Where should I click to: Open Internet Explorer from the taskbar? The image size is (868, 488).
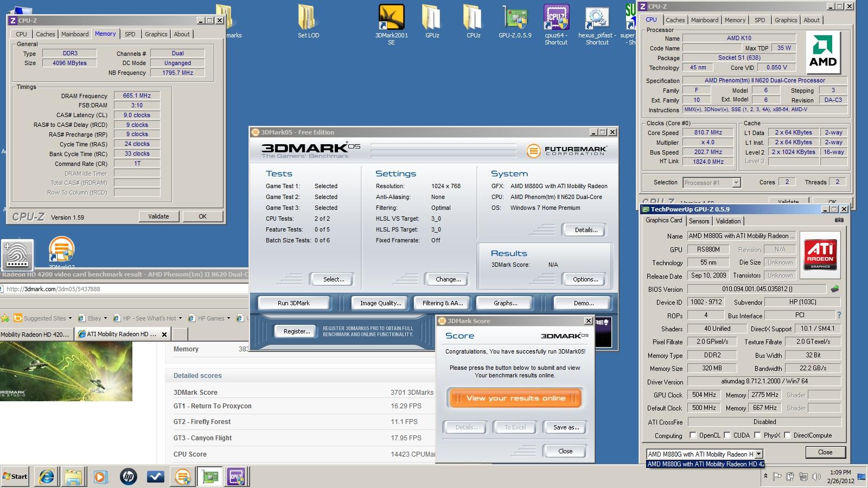coord(47,477)
